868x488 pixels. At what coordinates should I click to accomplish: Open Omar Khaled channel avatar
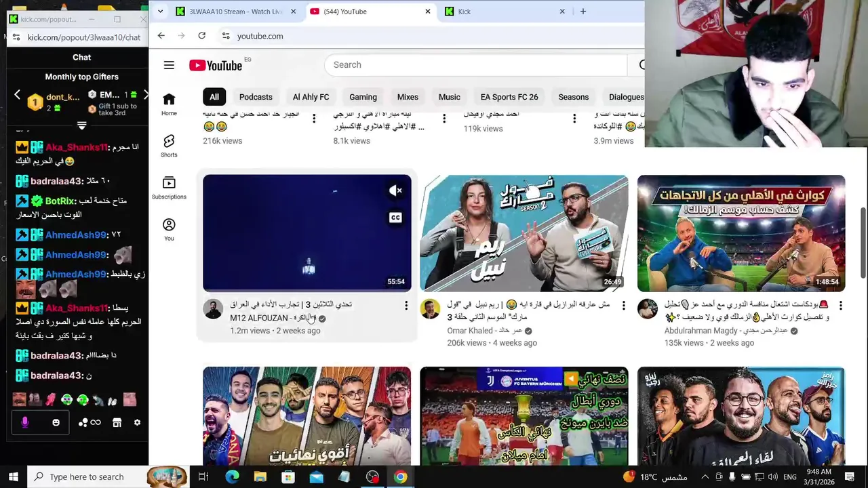pyautogui.click(x=430, y=309)
